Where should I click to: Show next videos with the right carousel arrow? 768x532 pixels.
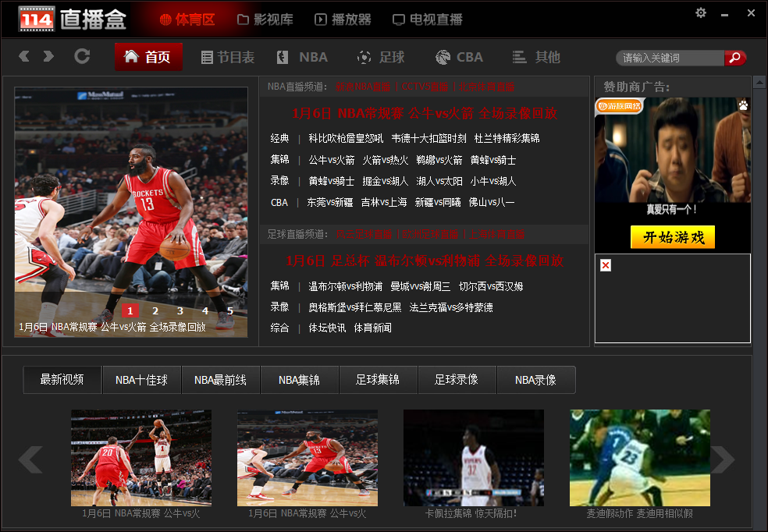(723, 459)
